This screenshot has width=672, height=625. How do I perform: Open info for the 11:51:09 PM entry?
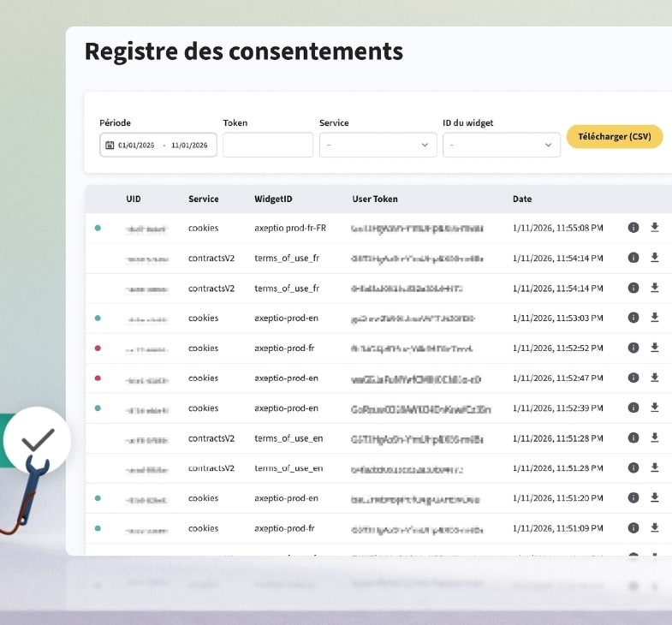(633, 527)
